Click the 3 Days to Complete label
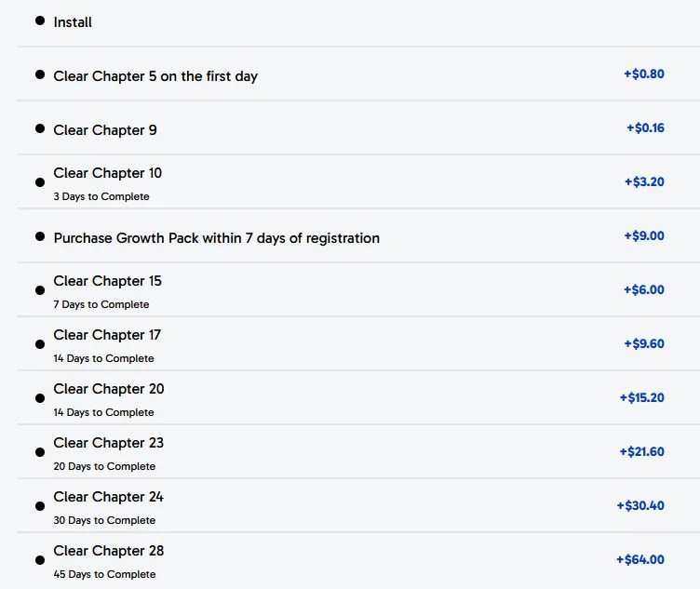Screen dimensions: 700x589 [101, 196]
